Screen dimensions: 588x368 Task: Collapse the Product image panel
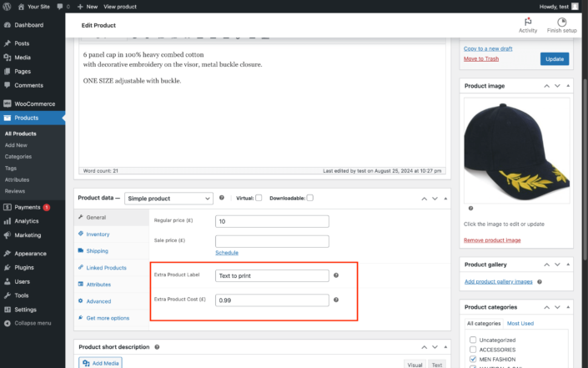click(x=570, y=86)
